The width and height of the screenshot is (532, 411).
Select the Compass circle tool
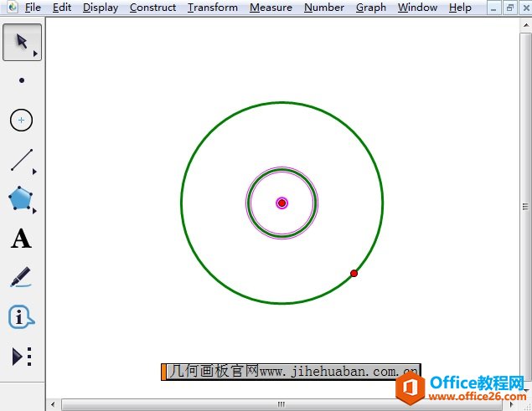click(22, 120)
